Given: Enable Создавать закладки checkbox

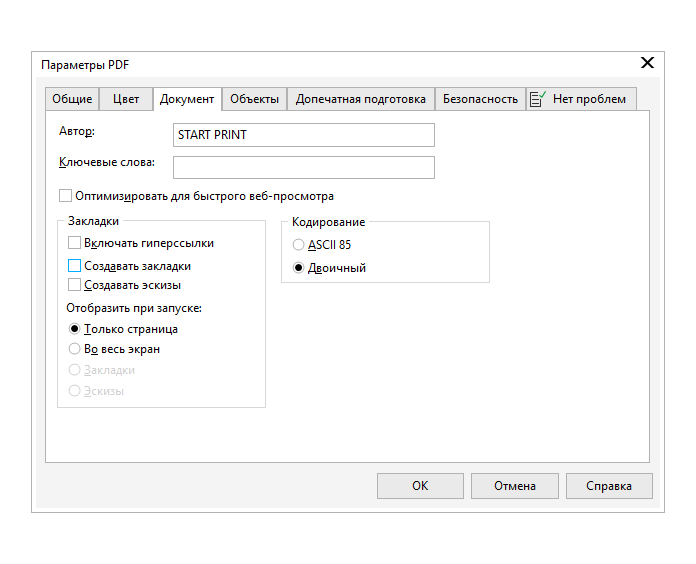Looking at the screenshot, I should (x=74, y=266).
